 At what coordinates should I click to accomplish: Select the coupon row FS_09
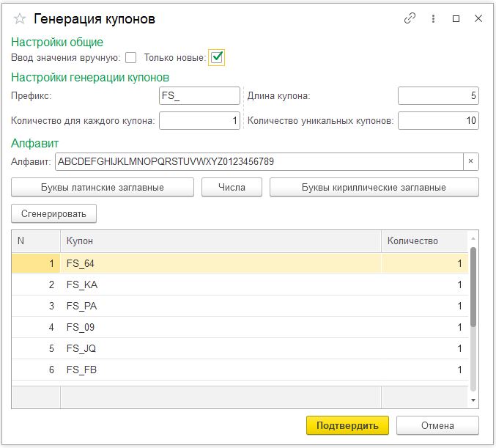(x=240, y=327)
